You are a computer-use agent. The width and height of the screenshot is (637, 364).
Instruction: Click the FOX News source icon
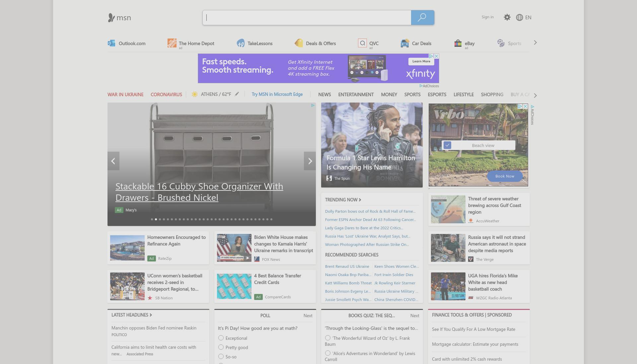(x=257, y=259)
